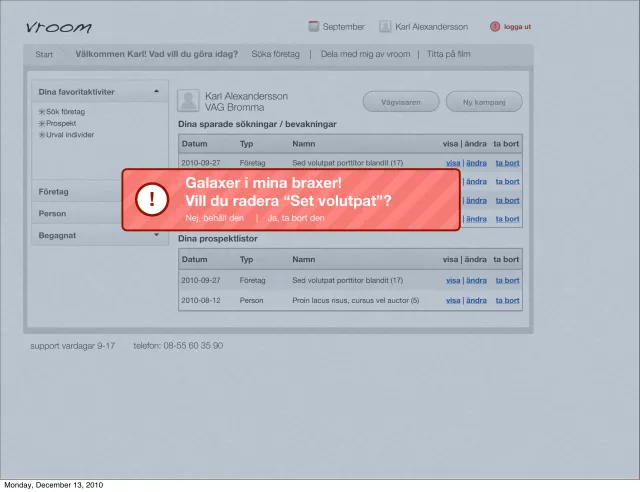This screenshot has height=492, width=640.
Task: Click the red logga ut icon
Action: (x=495, y=27)
